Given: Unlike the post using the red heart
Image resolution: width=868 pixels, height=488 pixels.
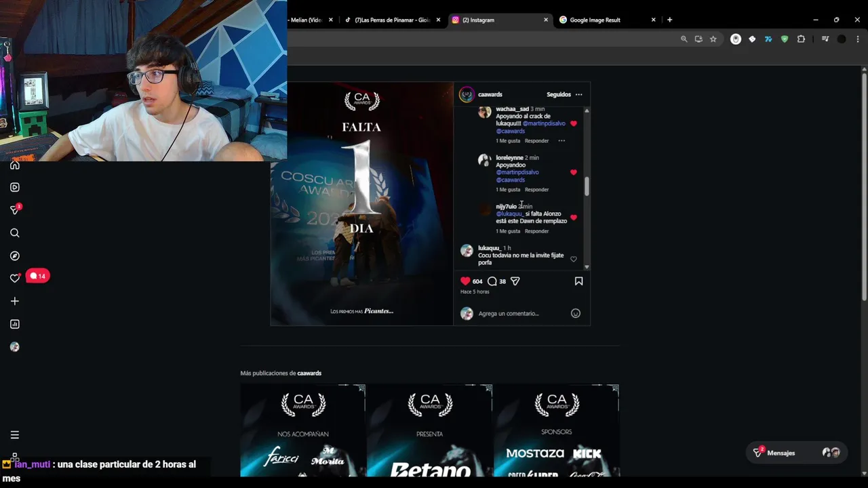Looking at the screenshot, I should [465, 281].
